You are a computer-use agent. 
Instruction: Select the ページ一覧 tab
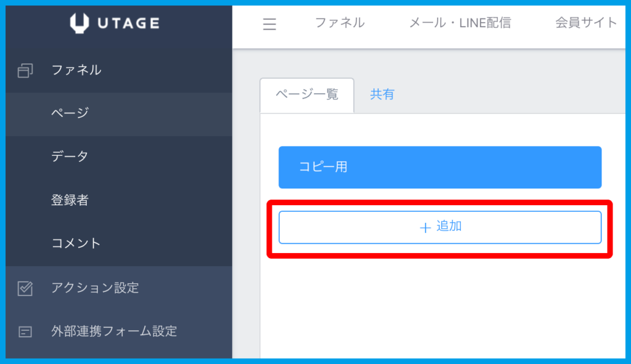[307, 95]
